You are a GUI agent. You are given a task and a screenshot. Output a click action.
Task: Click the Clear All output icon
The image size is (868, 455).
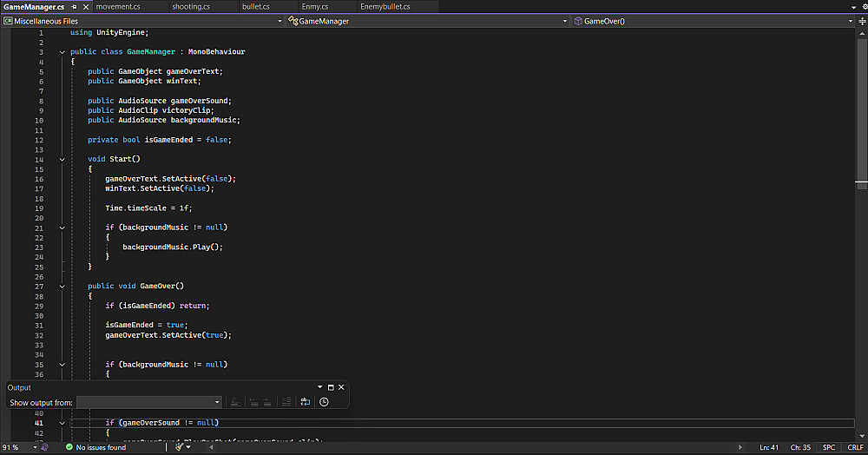point(286,402)
